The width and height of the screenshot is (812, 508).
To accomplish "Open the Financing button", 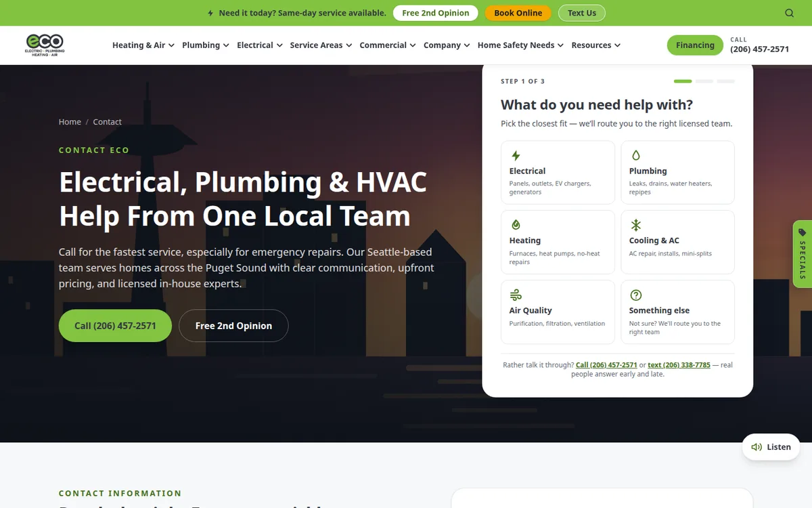I will (695, 45).
